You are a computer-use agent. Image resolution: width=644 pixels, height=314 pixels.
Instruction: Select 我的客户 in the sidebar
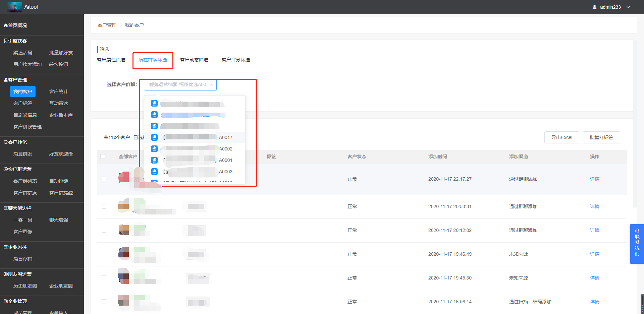pos(23,91)
